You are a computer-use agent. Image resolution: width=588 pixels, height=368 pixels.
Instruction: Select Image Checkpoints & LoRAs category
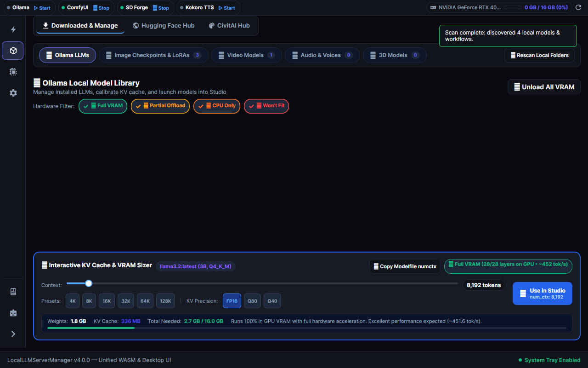153,55
